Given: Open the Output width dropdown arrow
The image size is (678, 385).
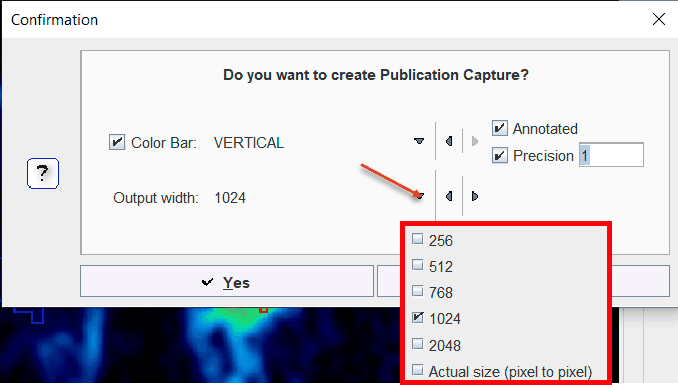Looking at the screenshot, I should (x=419, y=196).
